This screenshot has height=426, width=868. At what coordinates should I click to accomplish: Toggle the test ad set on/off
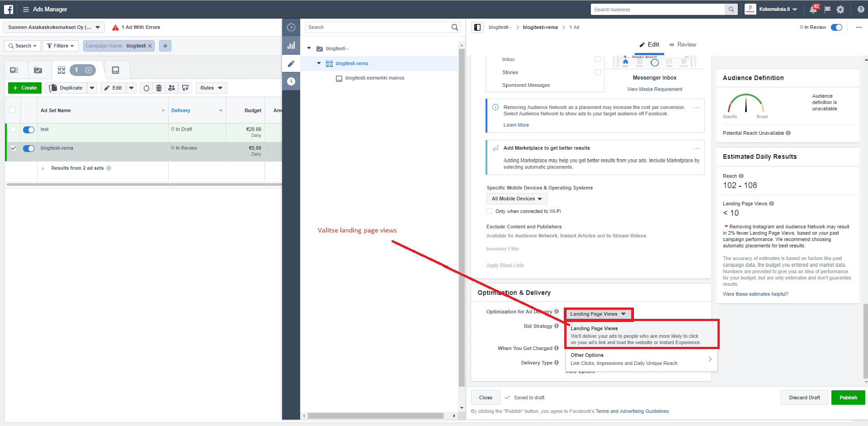click(x=29, y=130)
